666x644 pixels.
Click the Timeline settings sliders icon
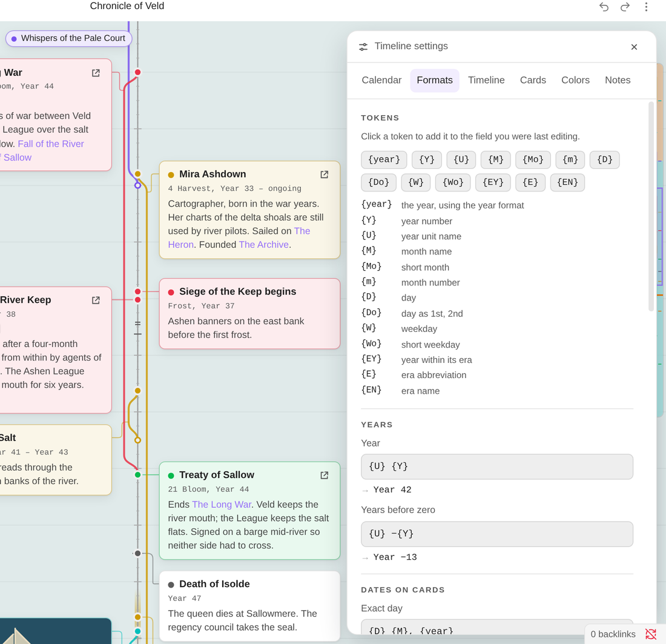pos(363,47)
